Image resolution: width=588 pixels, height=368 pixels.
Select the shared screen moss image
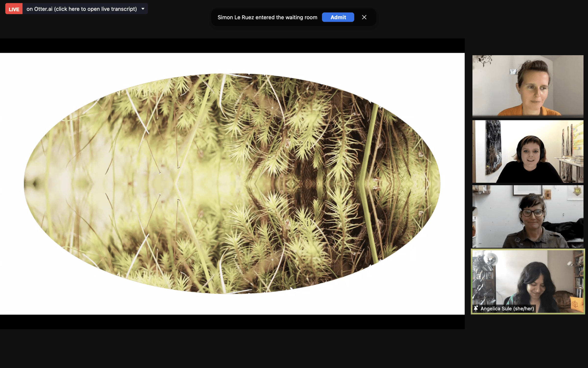point(232,184)
